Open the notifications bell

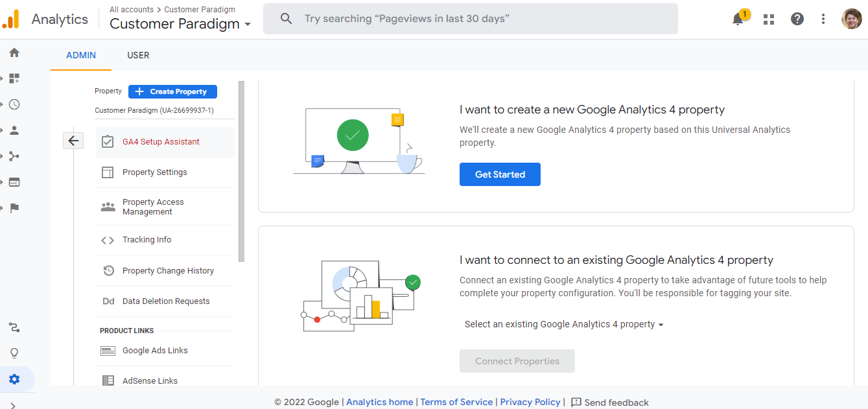point(738,19)
